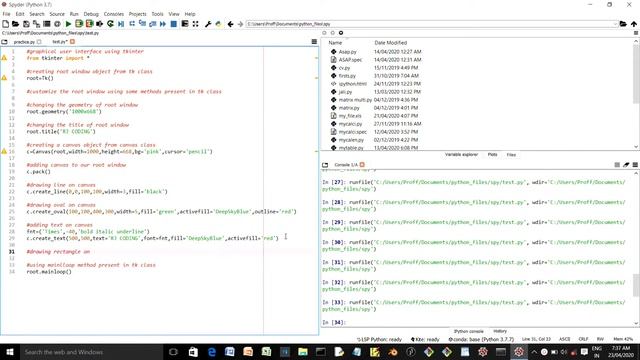This screenshot has width=640, height=360.
Task: Close the Console 1/A tab
Action: 362,165
